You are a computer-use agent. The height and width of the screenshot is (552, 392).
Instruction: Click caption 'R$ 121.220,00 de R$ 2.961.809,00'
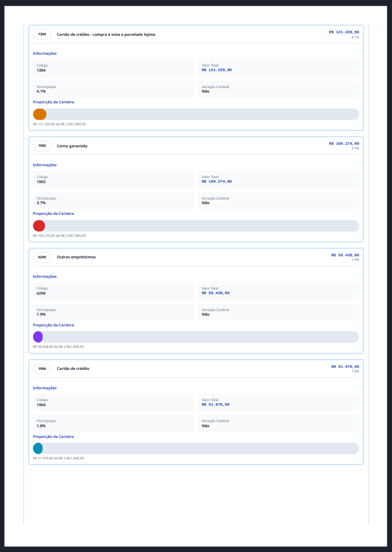[59, 124]
